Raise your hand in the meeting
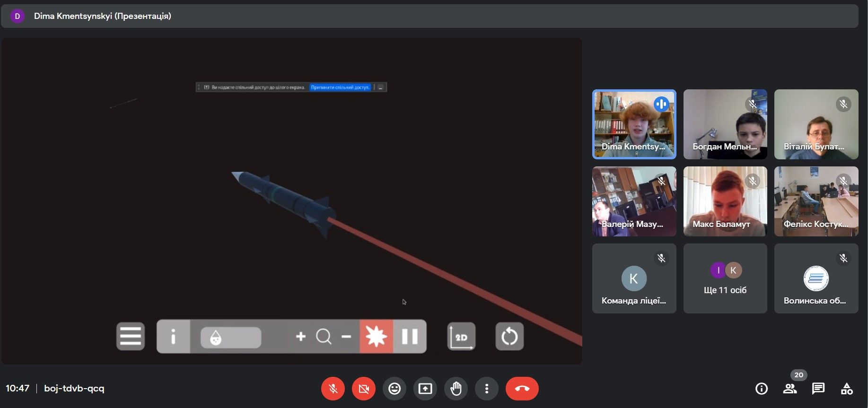The height and width of the screenshot is (408, 868). point(456,389)
